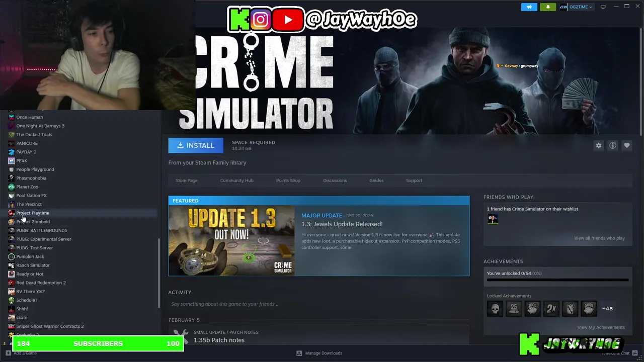Select The Outlast Trials in library

(34, 135)
